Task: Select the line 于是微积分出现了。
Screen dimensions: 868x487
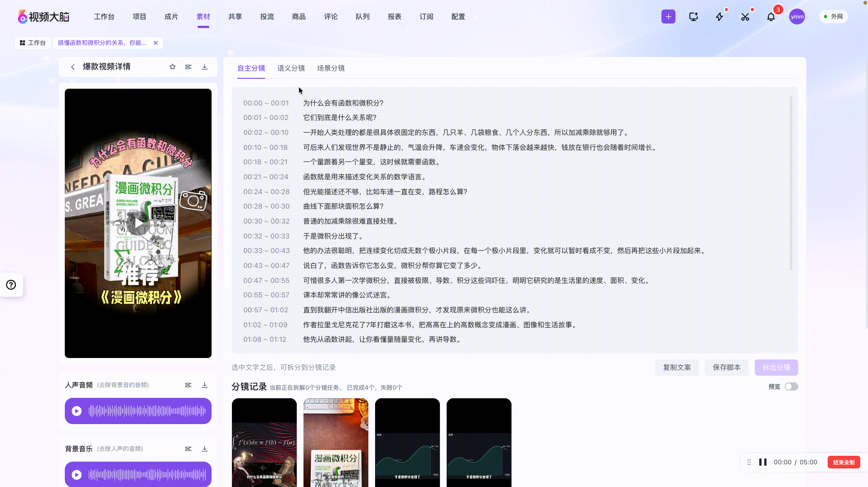Action: point(333,236)
